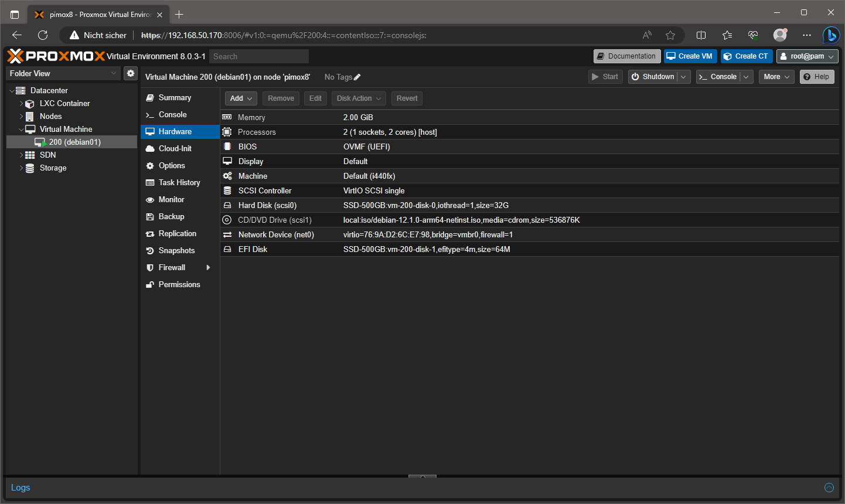This screenshot has width=845, height=504.
Task: Click the Storage database icon in tree
Action: click(30, 168)
